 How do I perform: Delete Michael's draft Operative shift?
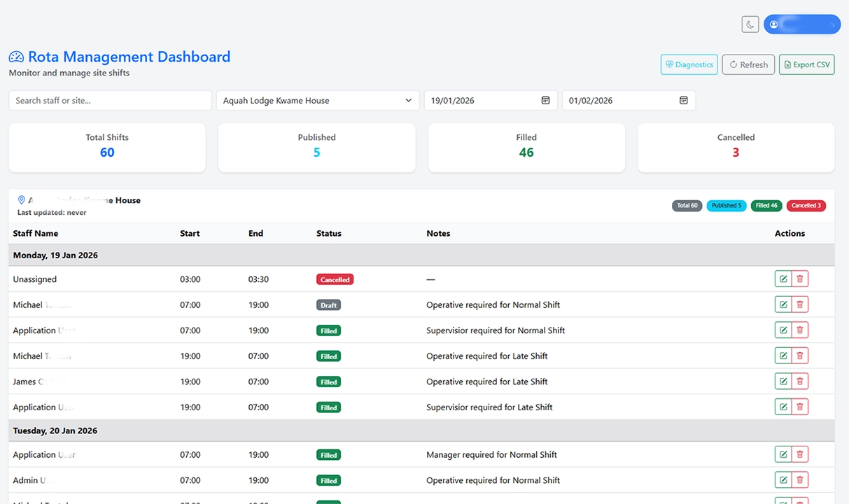tap(800, 304)
